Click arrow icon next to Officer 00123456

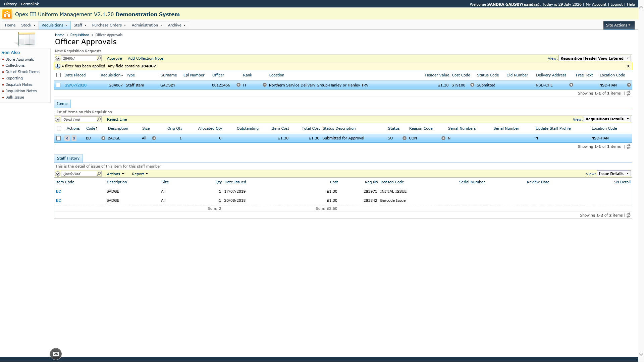238,85
